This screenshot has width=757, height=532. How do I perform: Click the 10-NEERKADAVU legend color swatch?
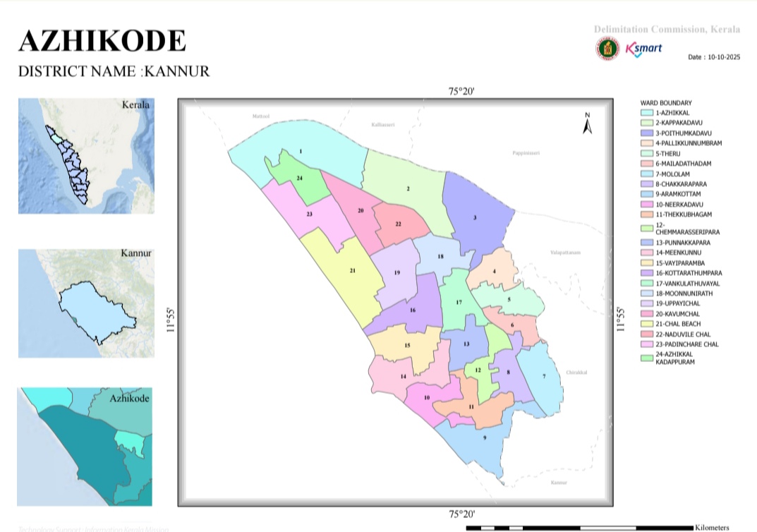646,205
